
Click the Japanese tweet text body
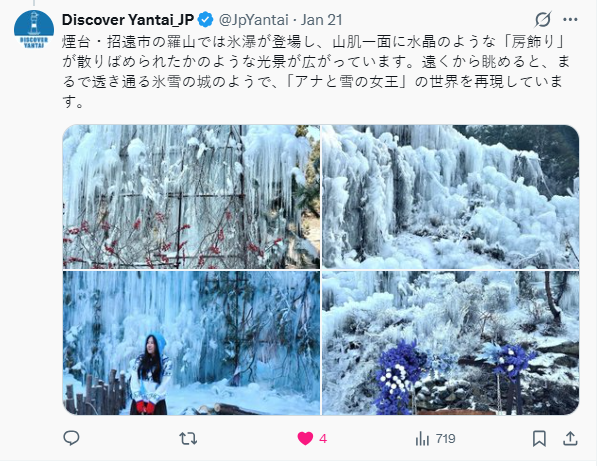click(315, 72)
